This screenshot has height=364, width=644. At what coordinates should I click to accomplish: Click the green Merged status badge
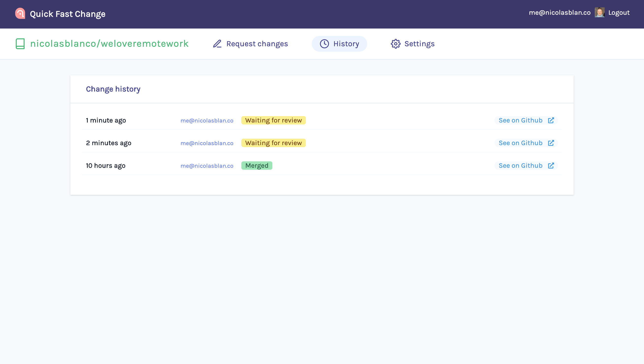[257, 166]
